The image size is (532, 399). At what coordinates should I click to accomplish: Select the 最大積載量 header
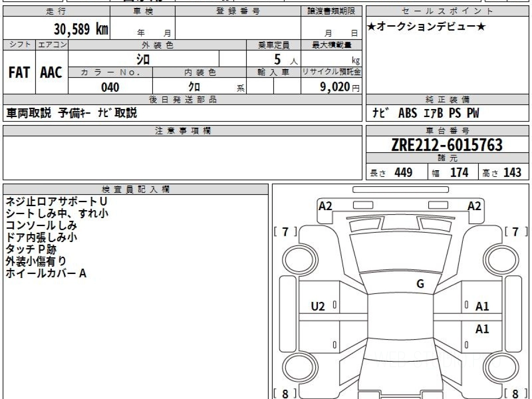[x=331, y=45]
